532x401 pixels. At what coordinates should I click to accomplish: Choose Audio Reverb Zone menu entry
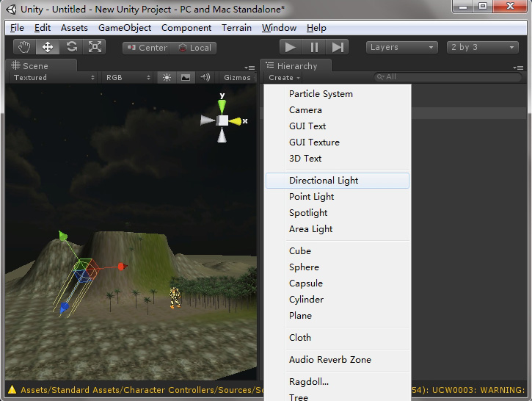click(338, 360)
